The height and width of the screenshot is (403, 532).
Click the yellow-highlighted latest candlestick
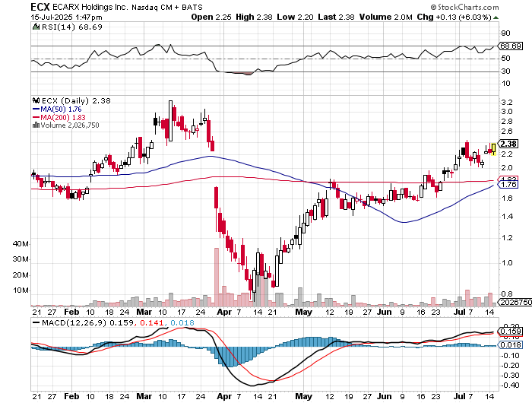[x=493, y=149]
